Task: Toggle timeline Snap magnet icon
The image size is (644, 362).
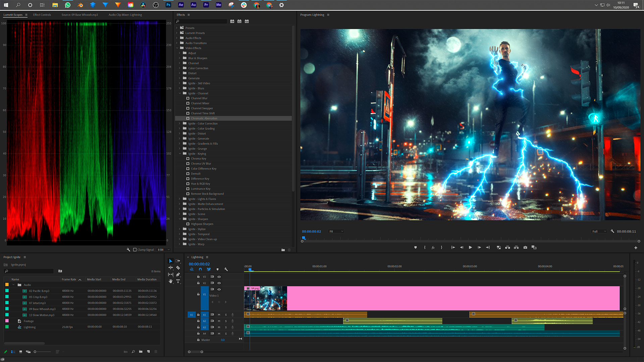Action: tap(200, 269)
